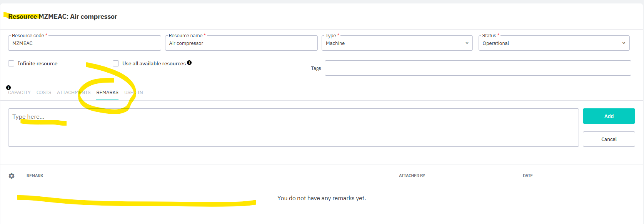Open the Status dropdown showing Operational
The height and width of the screenshot is (224, 644).
coord(554,43)
